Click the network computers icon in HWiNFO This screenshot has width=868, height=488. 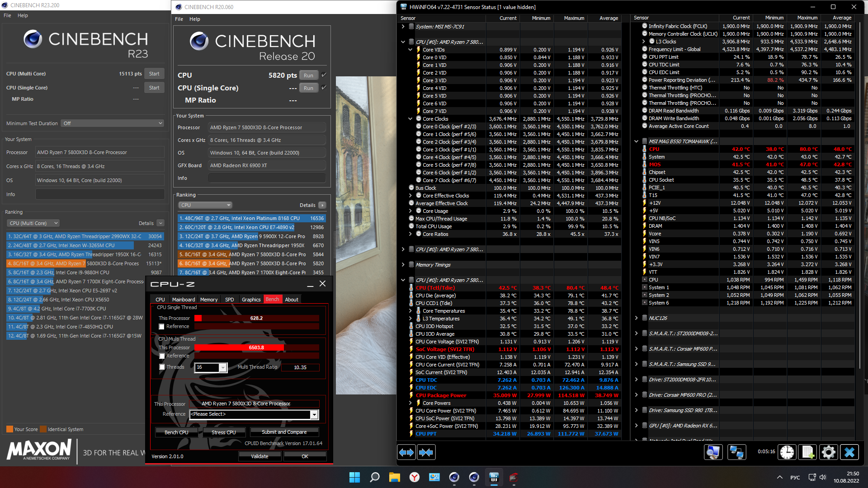tap(736, 452)
